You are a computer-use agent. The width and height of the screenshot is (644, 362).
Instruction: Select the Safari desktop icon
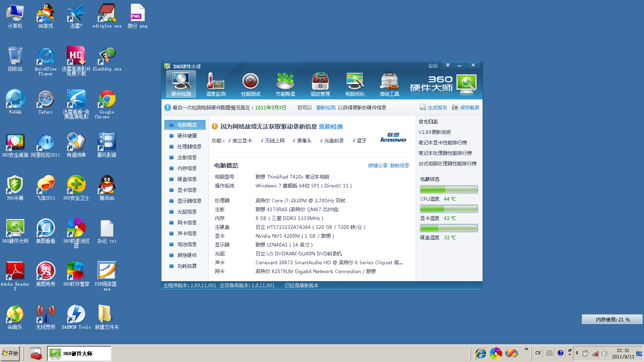click(45, 102)
